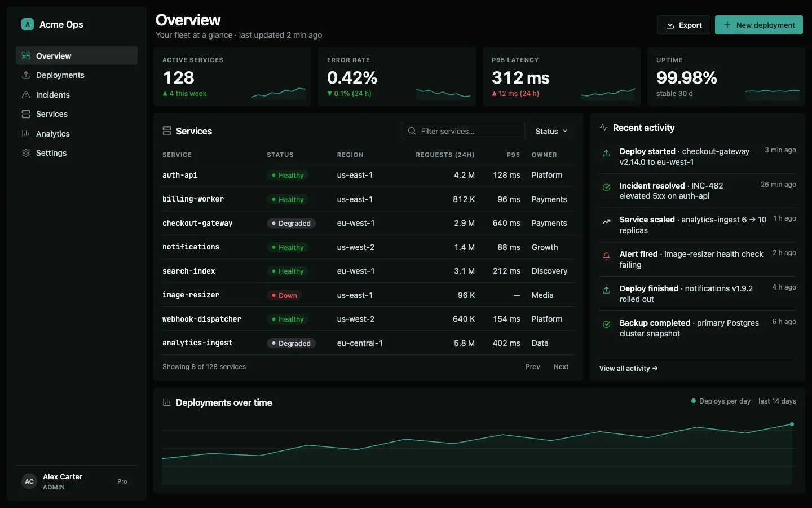This screenshot has width=812, height=508.
Task: Select the auth-api service row
Action: tap(368, 175)
